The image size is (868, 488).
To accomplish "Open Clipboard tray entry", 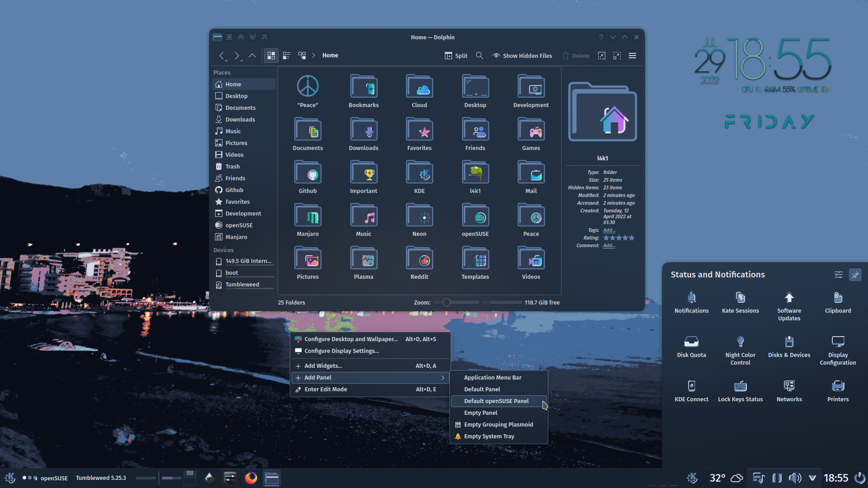I will tap(838, 303).
